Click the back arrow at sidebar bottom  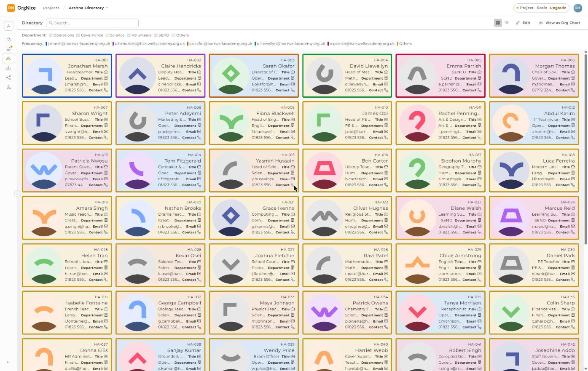click(x=8, y=362)
